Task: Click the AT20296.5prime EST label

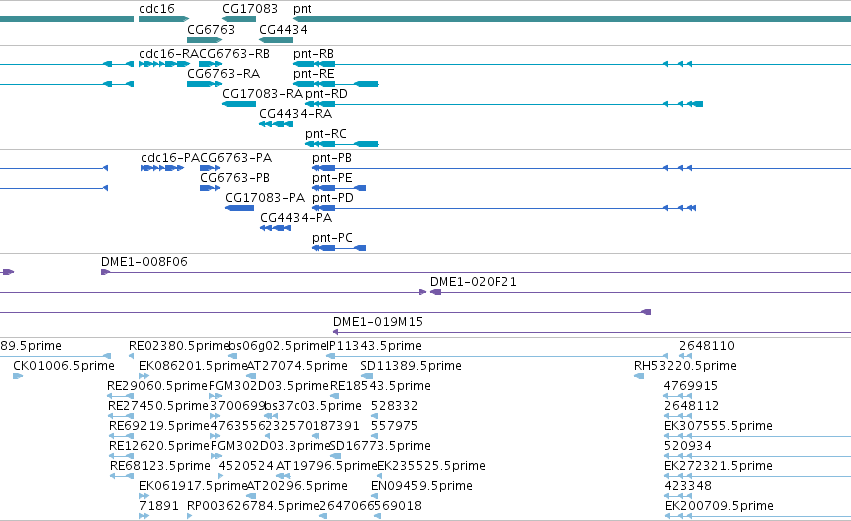Action: pyautogui.click(x=297, y=486)
